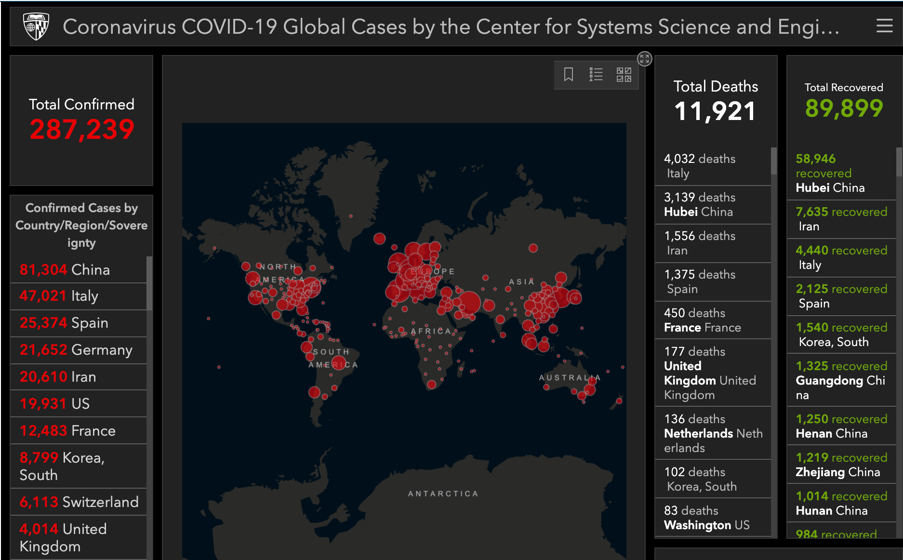The width and height of the screenshot is (903, 560).
Task: Click the AFRICA label on map
Action: point(431,331)
